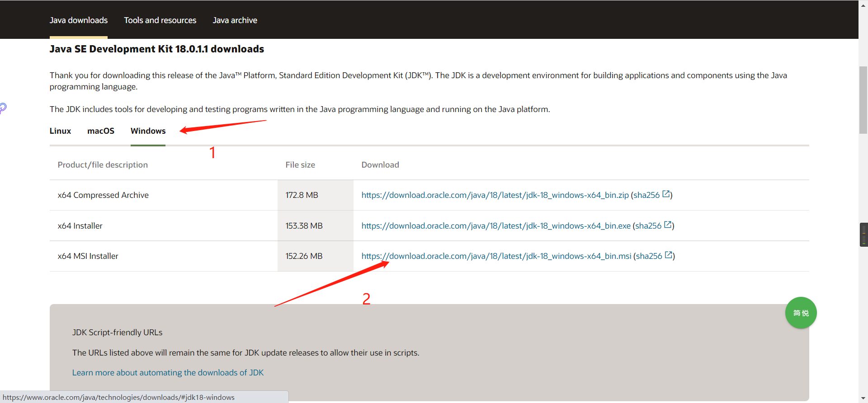Open sha256 link for exe installer
868x403 pixels.
(648, 226)
